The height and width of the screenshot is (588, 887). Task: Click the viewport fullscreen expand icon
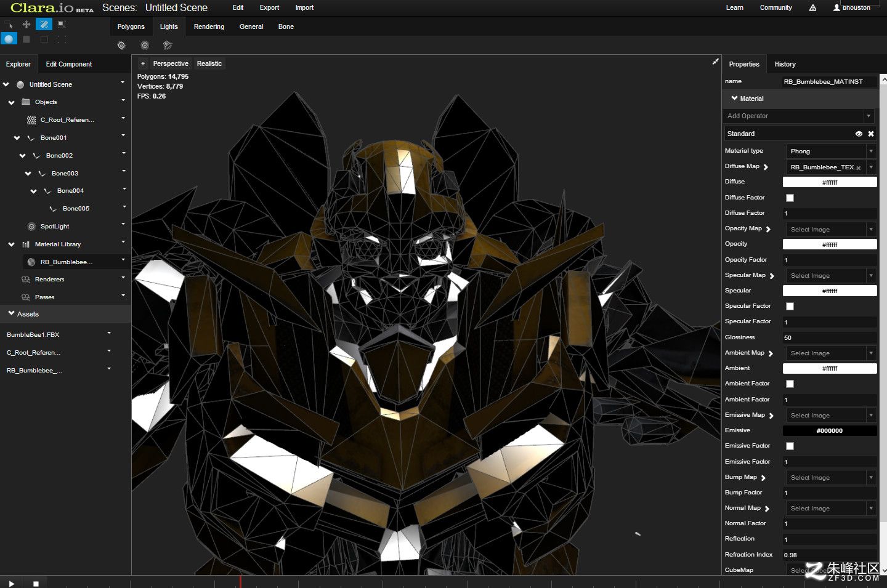pyautogui.click(x=715, y=61)
